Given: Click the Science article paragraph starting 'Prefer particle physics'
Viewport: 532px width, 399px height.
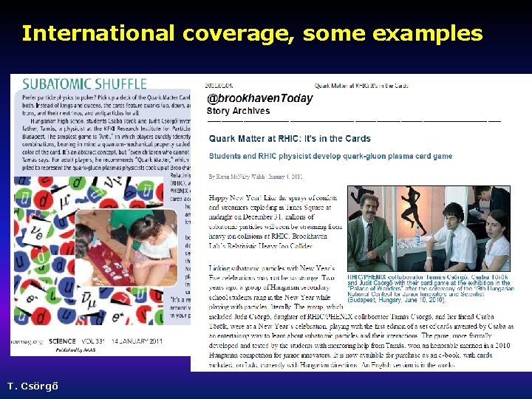Looking at the screenshot, I should click(106, 105).
